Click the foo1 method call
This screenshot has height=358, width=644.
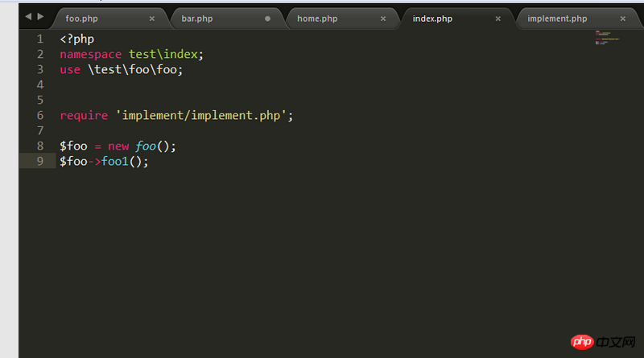115,161
